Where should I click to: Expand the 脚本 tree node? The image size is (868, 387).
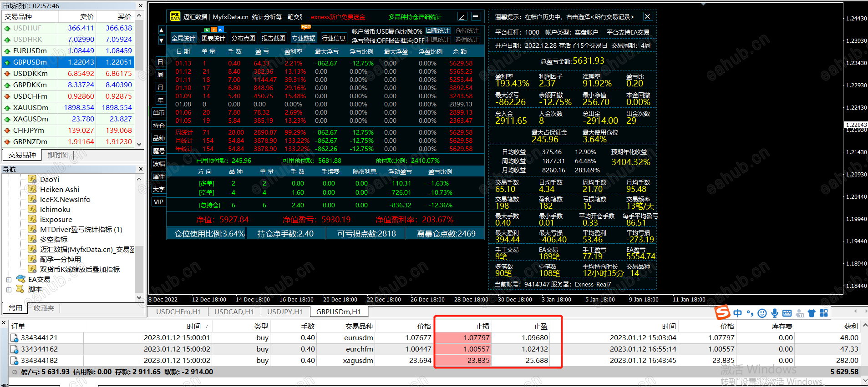[x=9, y=290]
